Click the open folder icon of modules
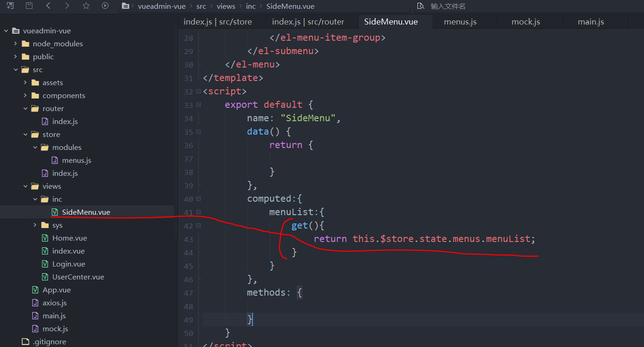 [x=44, y=148]
